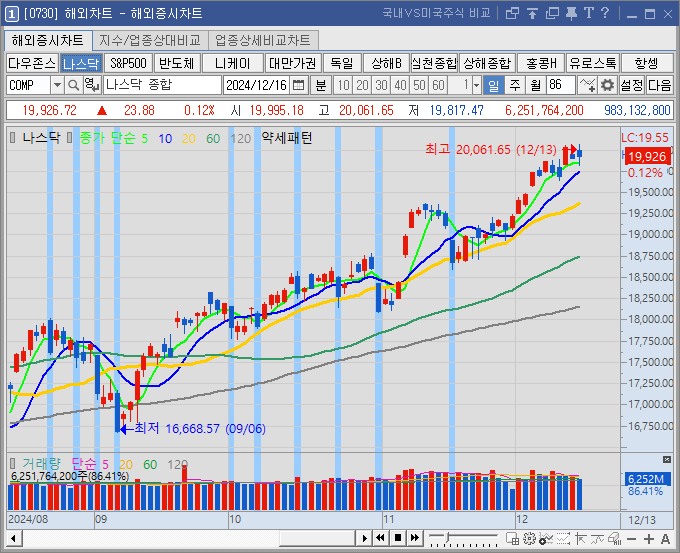Select the 심천종합 index button
Screen dimensions: 680x553
[434, 63]
